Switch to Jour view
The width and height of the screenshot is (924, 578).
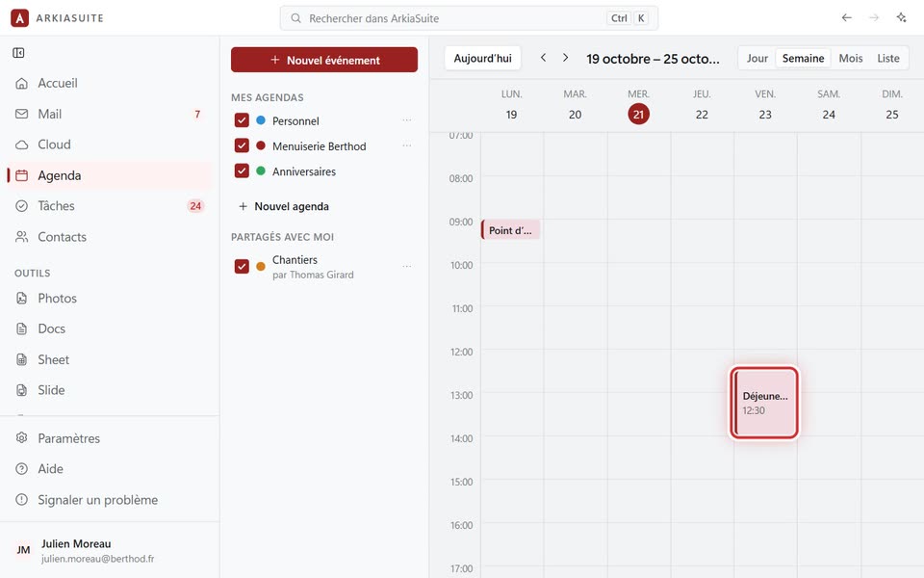(757, 59)
